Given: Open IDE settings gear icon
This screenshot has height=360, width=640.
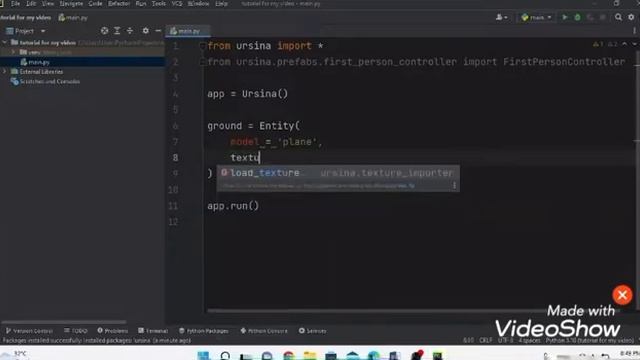Looking at the screenshot, I should [631, 18].
